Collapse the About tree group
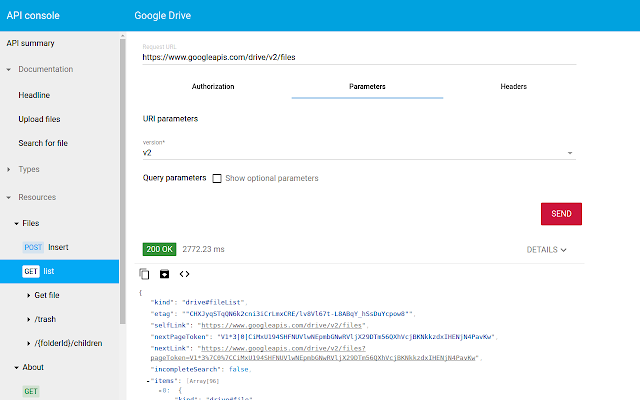This screenshot has height=400, width=640. tap(16, 368)
